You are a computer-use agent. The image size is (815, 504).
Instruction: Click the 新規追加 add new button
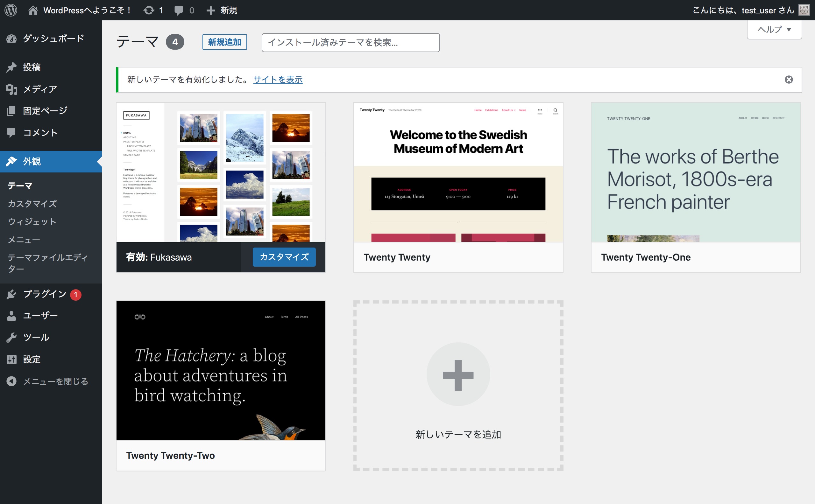224,42
